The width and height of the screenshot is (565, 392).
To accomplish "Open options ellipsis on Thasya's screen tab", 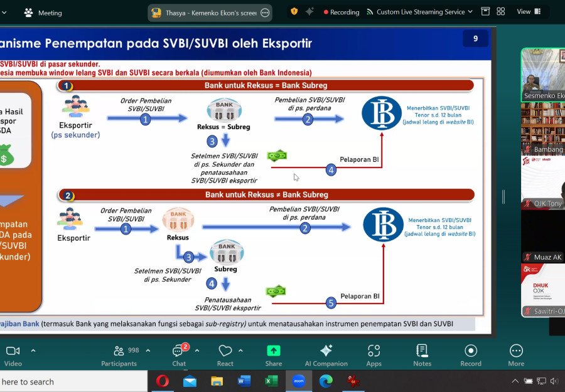I will click(265, 13).
